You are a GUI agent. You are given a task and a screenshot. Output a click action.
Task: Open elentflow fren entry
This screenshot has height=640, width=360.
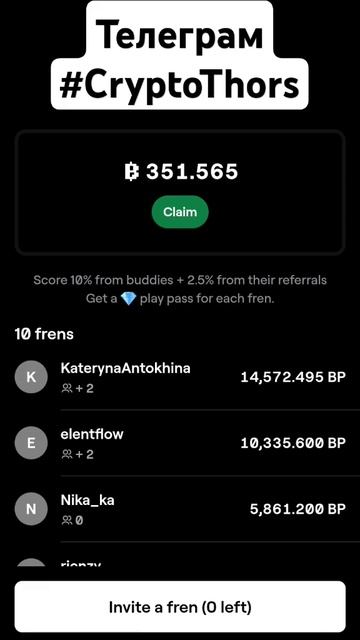click(x=180, y=443)
